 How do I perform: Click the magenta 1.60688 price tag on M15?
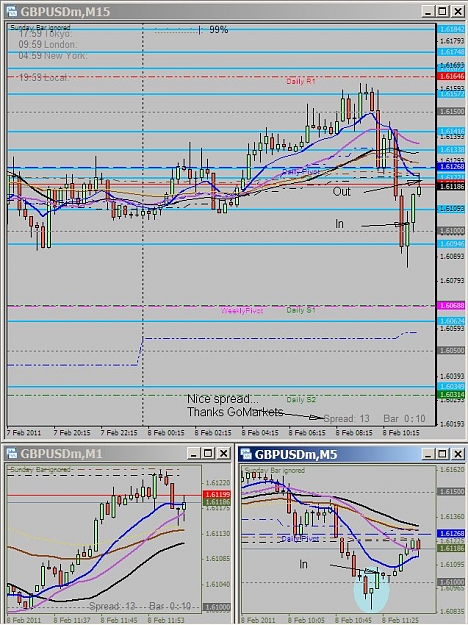(452, 306)
